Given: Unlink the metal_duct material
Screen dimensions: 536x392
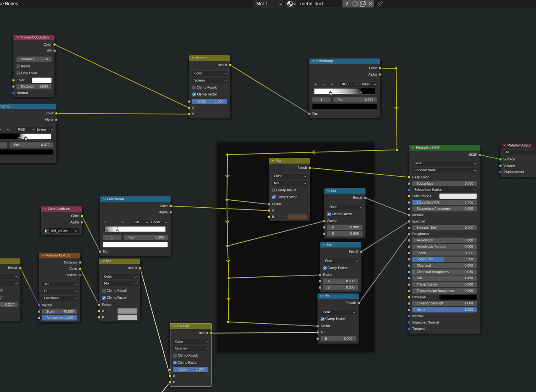Looking at the screenshot, I should [x=370, y=4].
